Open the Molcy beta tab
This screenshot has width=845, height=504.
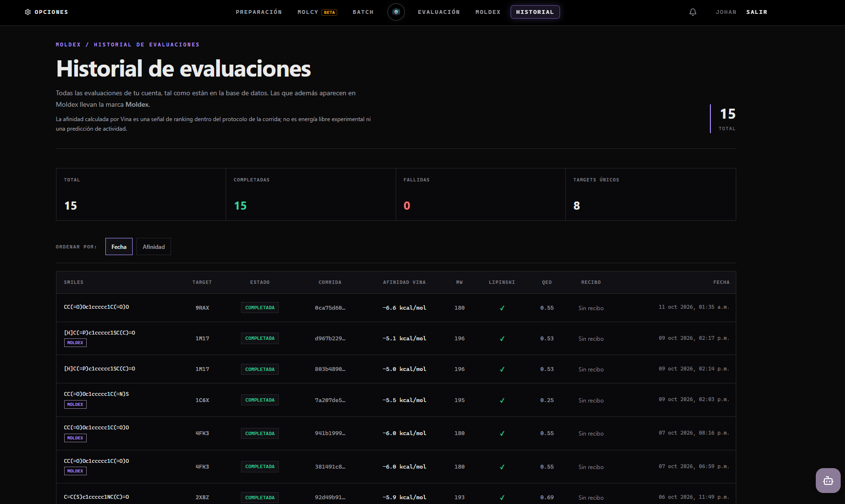pos(317,12)
